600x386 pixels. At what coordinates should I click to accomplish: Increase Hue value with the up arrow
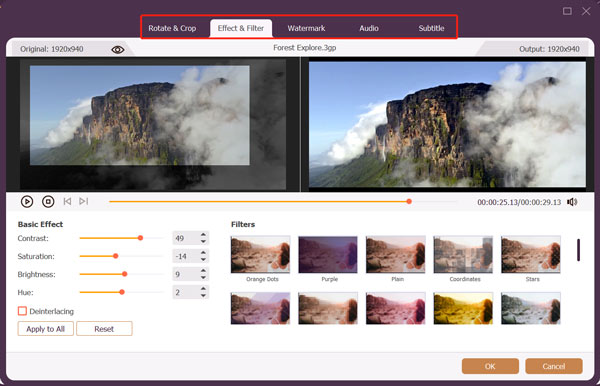point(203,289)
